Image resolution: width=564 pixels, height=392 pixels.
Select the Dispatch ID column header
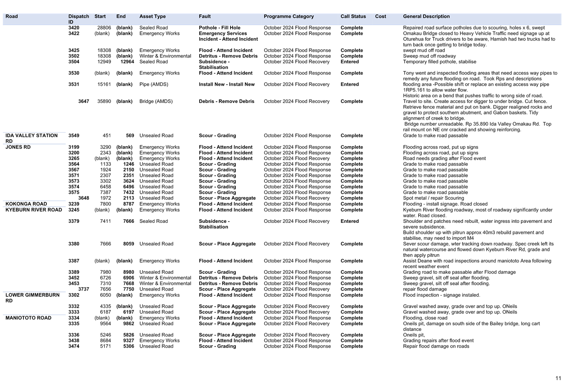(x=78, y=19)
